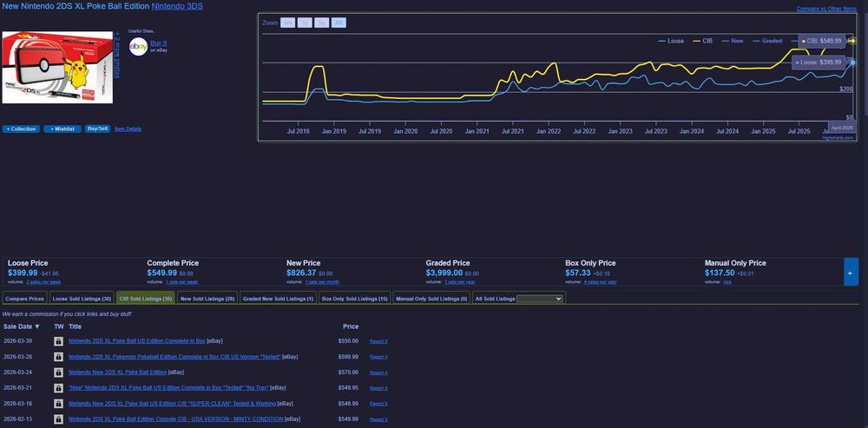
Task: Open the MINTY CONDITION listing
Action: [176, 418]
